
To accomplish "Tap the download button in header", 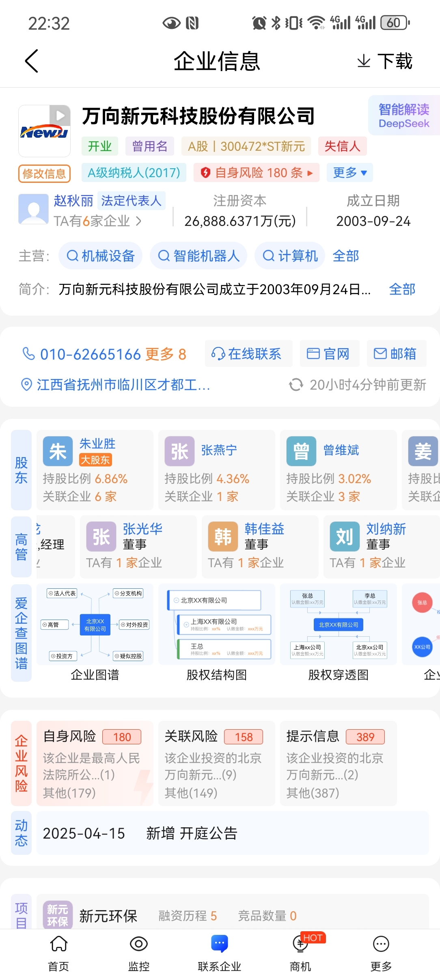I will [384, 61].
